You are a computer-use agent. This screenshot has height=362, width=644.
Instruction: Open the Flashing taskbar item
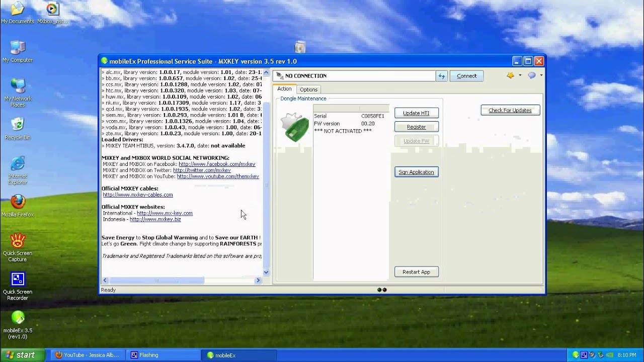click(163, 355)
